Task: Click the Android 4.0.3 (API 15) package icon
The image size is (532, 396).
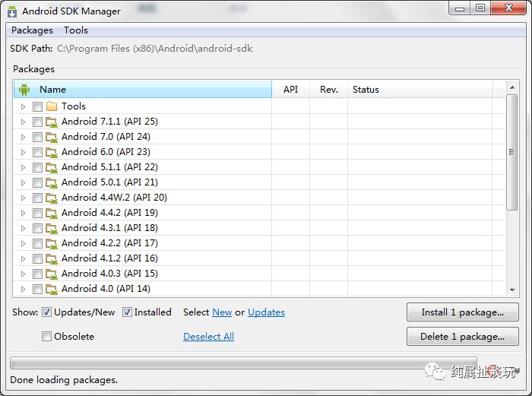Action: [x=52, y=274]
